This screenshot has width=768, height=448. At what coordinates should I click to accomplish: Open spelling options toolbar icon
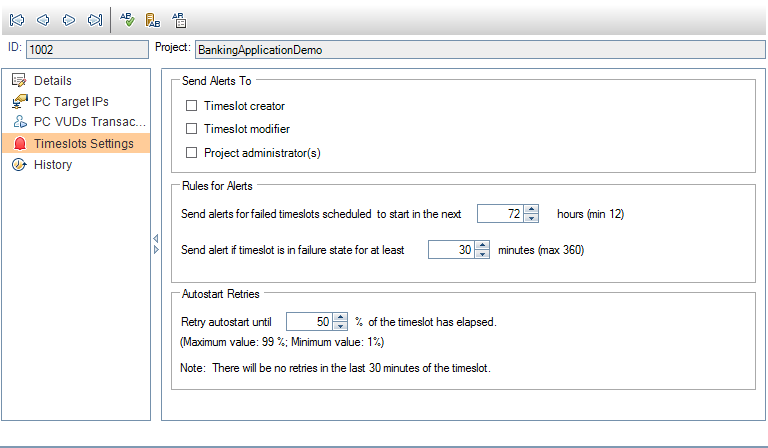tap(179, 19)
